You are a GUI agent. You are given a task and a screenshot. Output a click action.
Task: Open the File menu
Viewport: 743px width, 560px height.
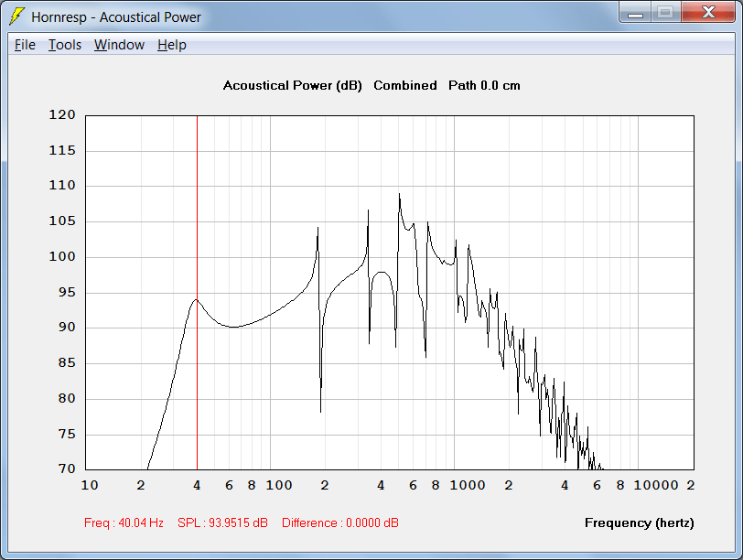25,45
